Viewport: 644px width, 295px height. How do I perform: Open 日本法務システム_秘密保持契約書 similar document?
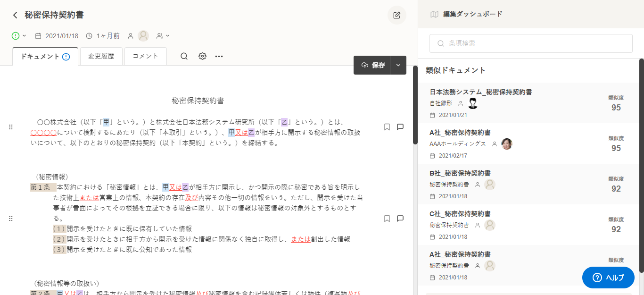pyautogui.click(x=481, y=92)
